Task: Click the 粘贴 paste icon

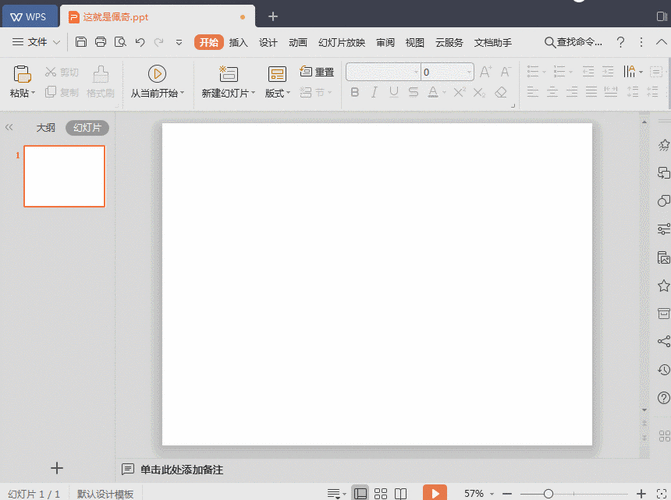Action: pyautogui.click(x=22, y=74)
